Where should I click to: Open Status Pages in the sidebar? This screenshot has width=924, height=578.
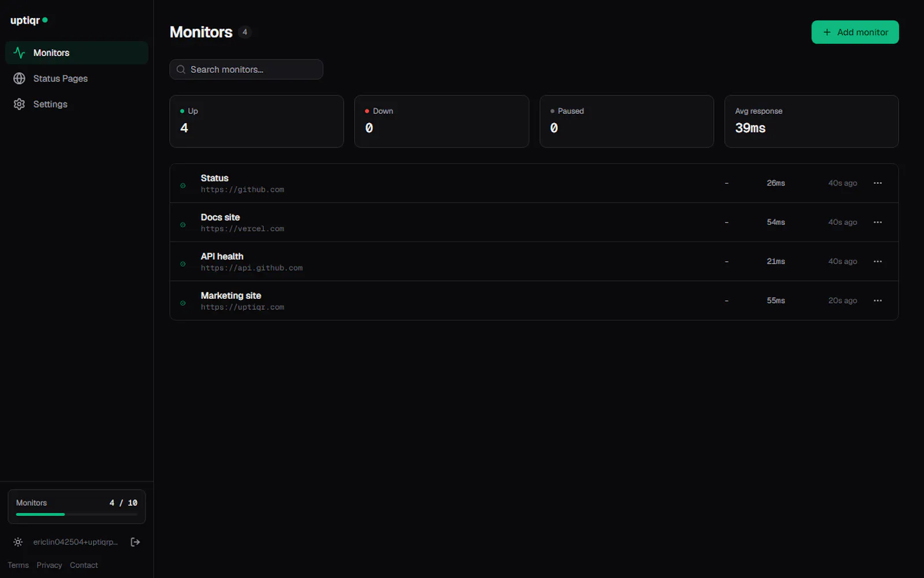(x=77, y=79)
